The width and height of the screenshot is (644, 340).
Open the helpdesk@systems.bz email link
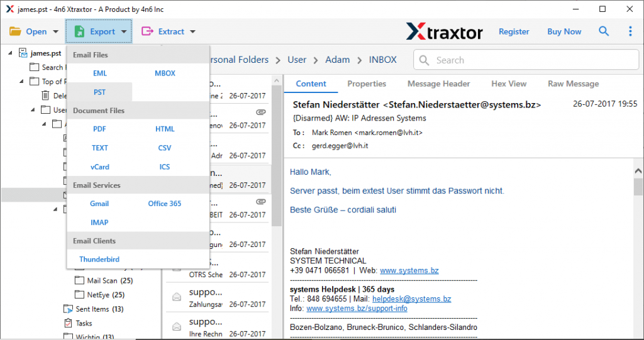coord(411,299)
